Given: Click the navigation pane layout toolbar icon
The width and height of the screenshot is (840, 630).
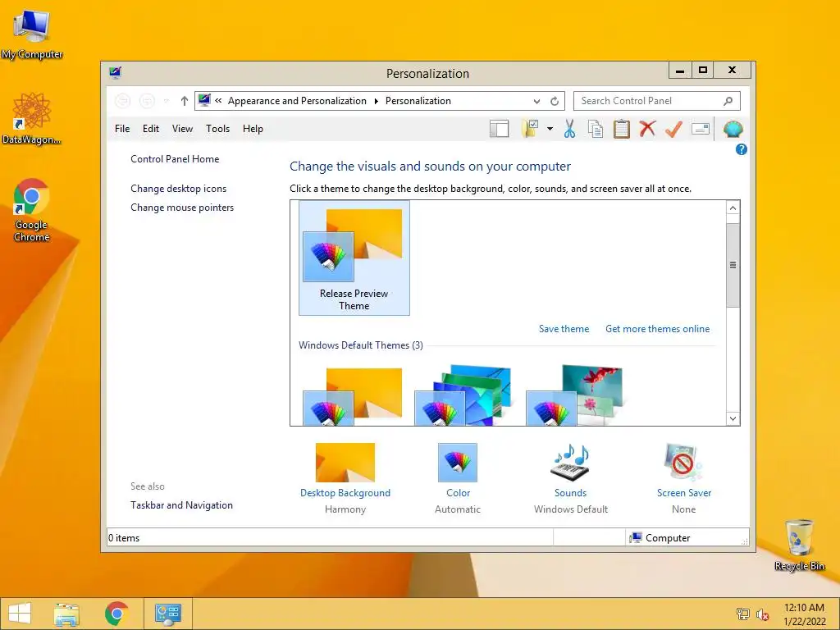Looking at the screenshot, I should pyautogui.click(x=499, y=129).
